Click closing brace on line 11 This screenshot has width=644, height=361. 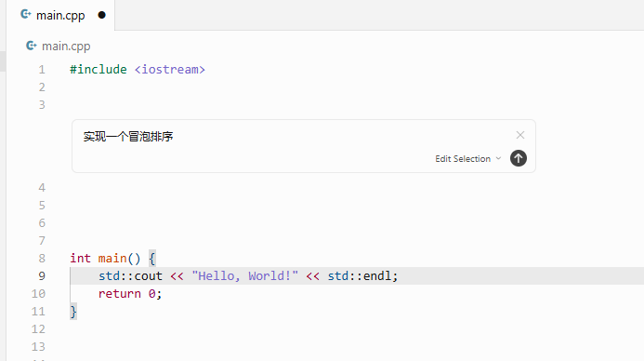[x=73, y=312]
